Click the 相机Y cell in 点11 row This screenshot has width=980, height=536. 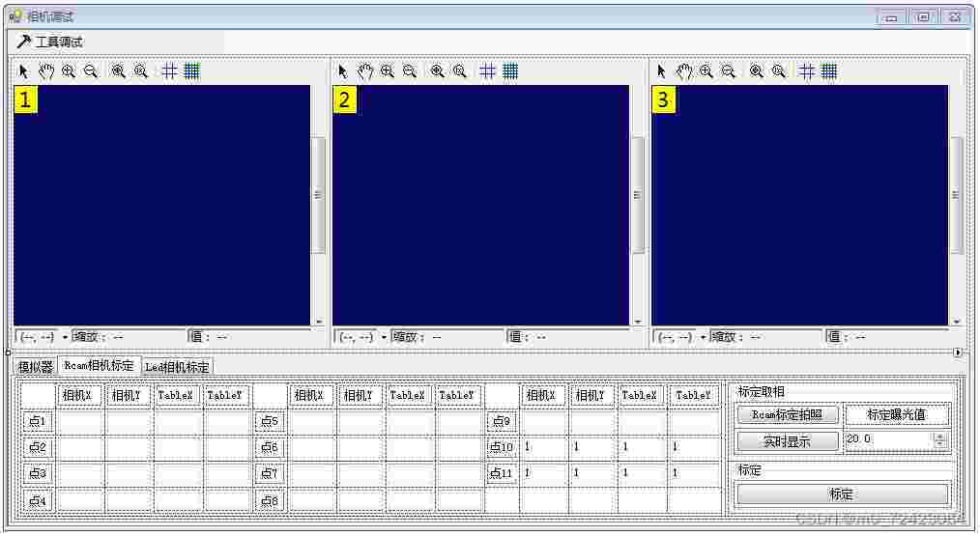[x=592, y=473]
